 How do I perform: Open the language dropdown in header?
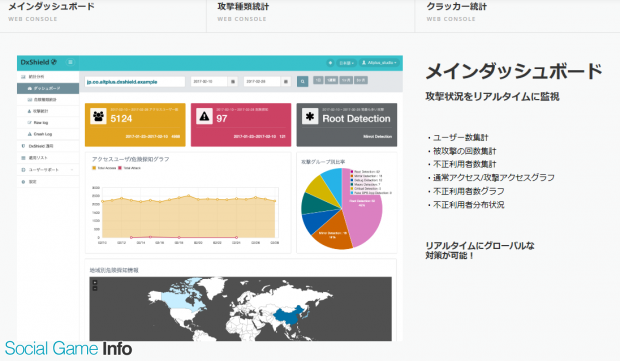pos(346,63)
